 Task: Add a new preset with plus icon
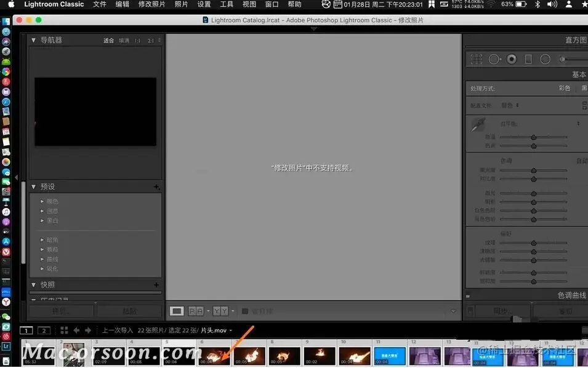coord(156,186)
